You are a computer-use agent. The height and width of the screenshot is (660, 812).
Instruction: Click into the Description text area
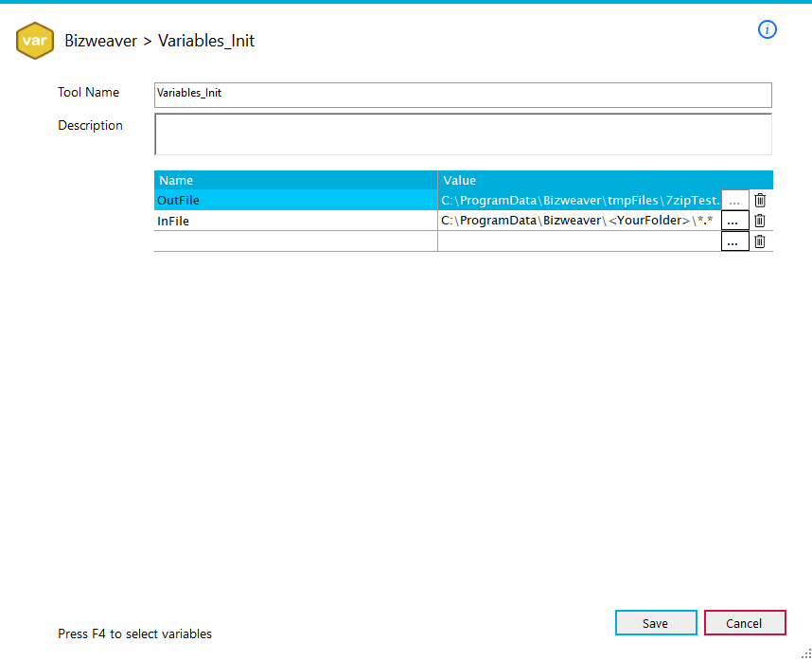[x=463, y=134]
